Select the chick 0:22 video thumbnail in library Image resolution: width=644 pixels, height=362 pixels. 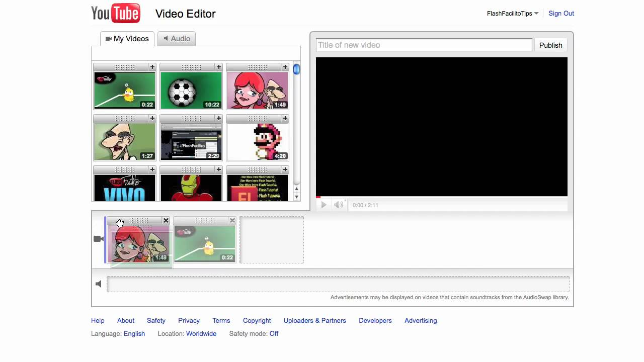[125, 90]
